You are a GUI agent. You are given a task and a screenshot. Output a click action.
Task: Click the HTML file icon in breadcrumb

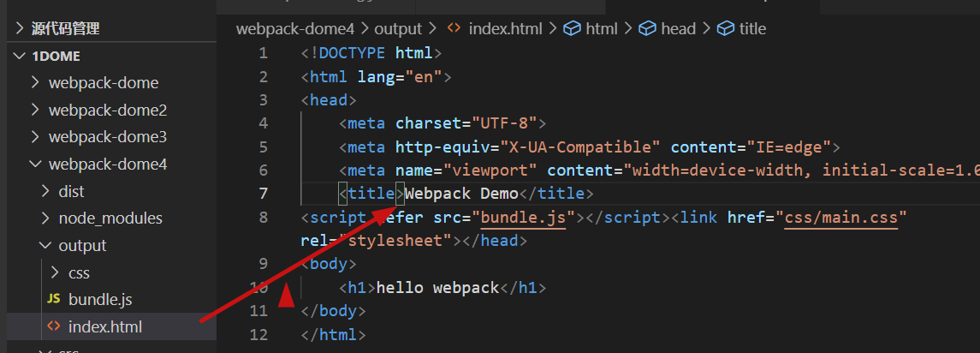coord(454,29)
